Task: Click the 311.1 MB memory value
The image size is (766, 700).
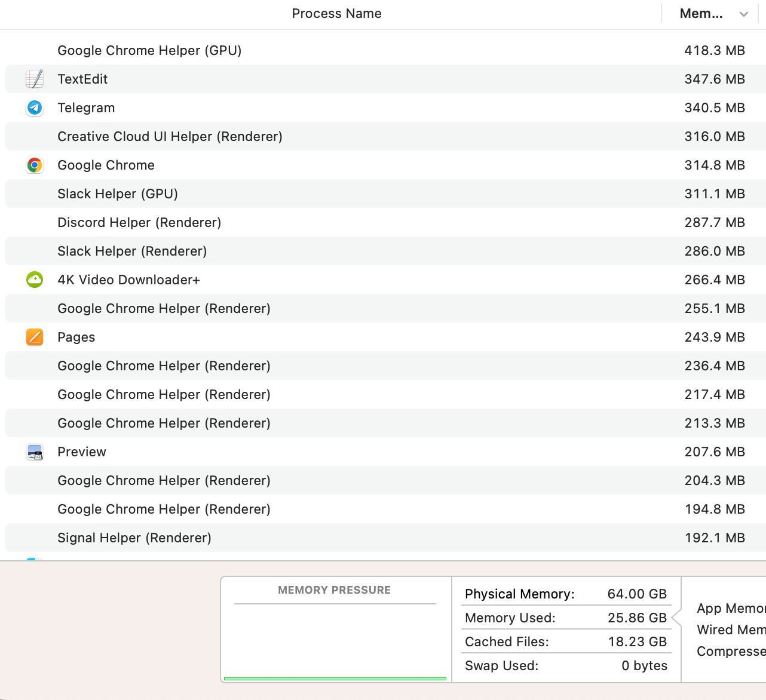Action: tap(715, 194)
